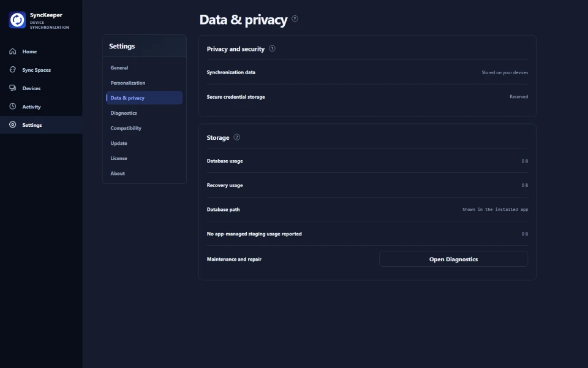Image resolution: width=588 pixels, height=368 pixels.
Task: Go to the Home page
Action: pos(41,52)
